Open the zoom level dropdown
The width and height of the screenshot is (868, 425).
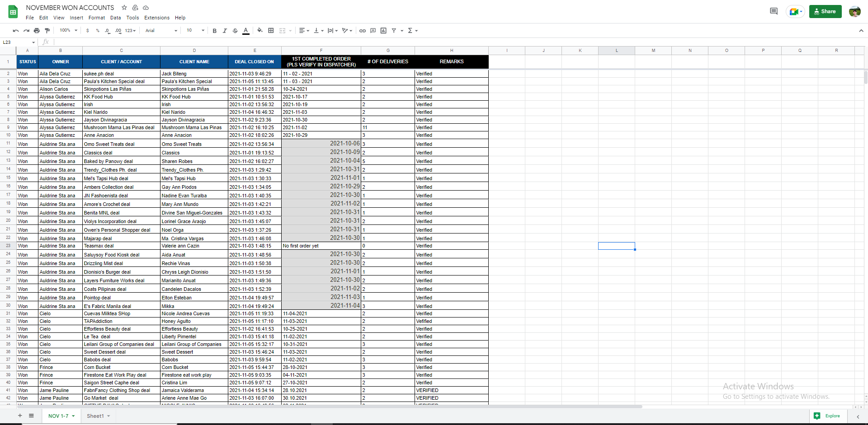coord(68,31)
